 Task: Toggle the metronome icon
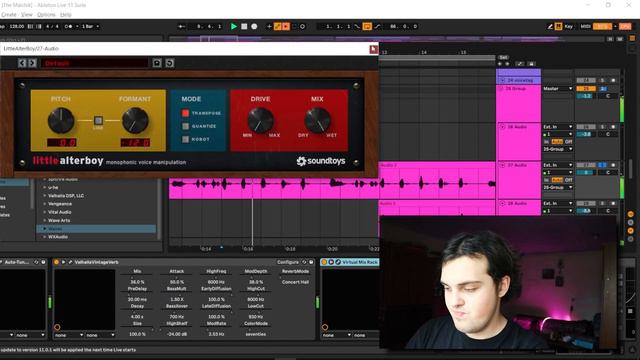coord(69,26)
